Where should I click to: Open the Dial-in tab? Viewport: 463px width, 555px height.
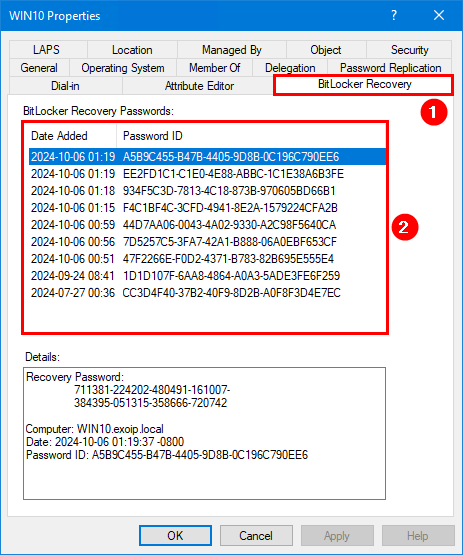[x=65, y=86]
